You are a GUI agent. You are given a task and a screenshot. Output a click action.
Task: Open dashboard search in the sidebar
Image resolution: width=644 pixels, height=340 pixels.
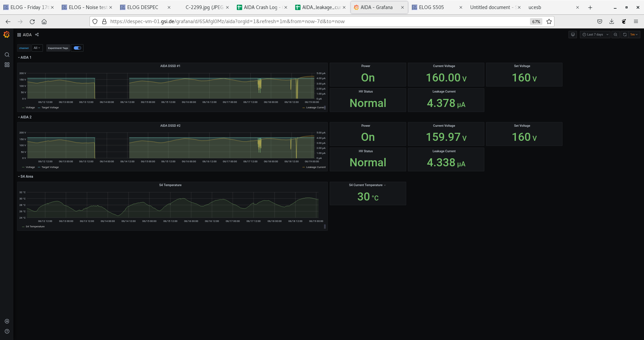pyautogui.click(x=7, y=55)
